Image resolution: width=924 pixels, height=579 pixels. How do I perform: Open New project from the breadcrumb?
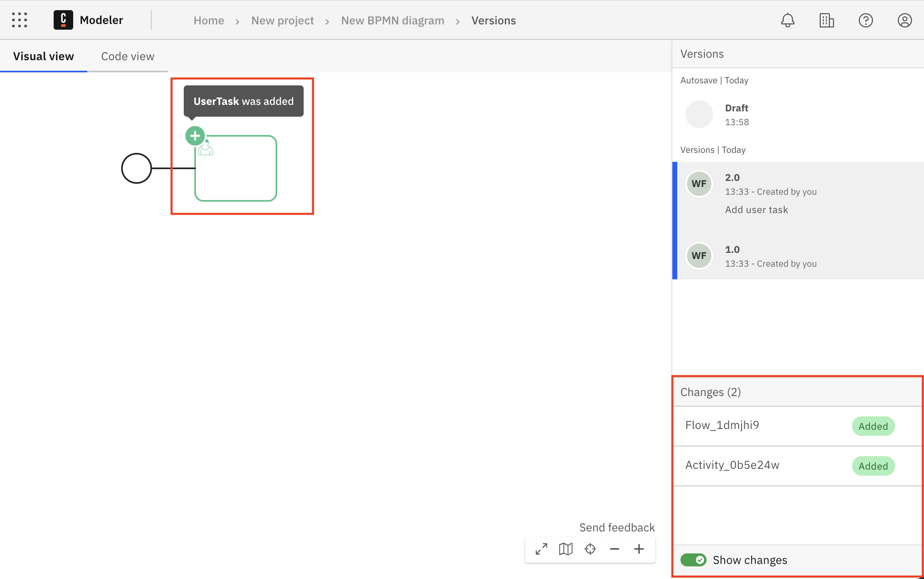283,20
